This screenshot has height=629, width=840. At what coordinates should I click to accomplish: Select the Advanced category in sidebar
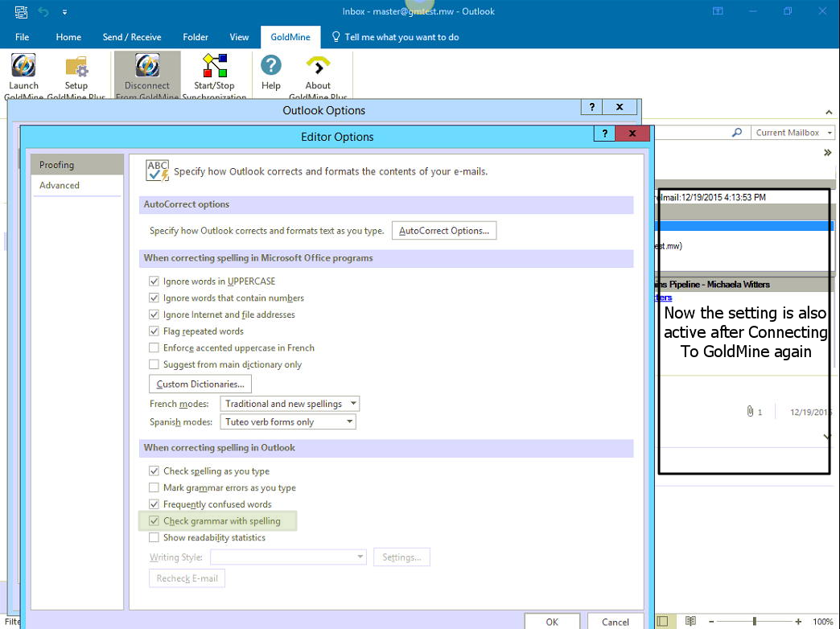[60, 185]
